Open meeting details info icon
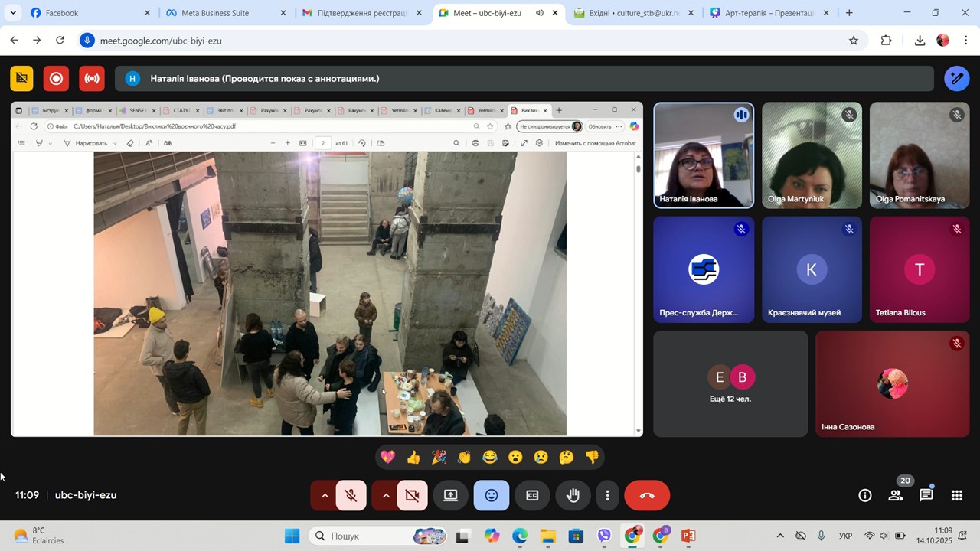Image resolution: width=980 pixels, height=551 pixels. point(865,496)
